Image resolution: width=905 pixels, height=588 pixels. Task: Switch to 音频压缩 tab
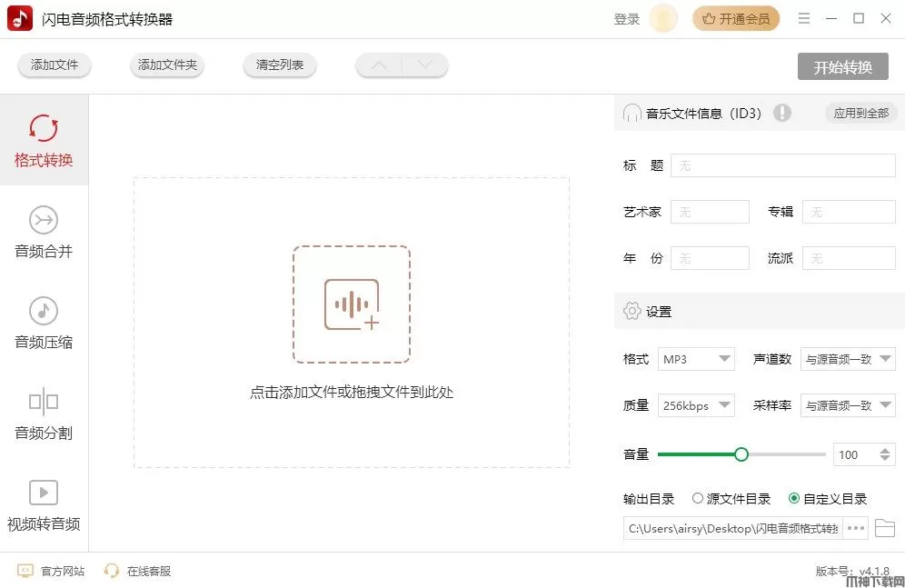tap(44, 323)
